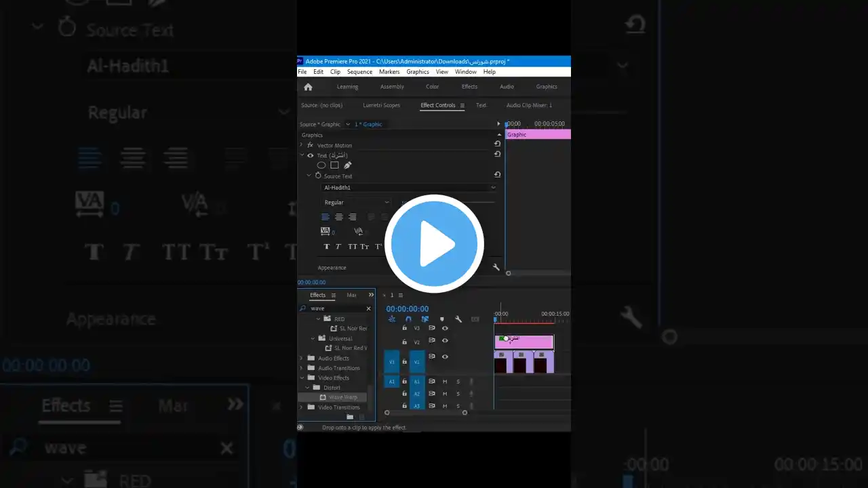Apply faux bold to the text

coord(326,247)
